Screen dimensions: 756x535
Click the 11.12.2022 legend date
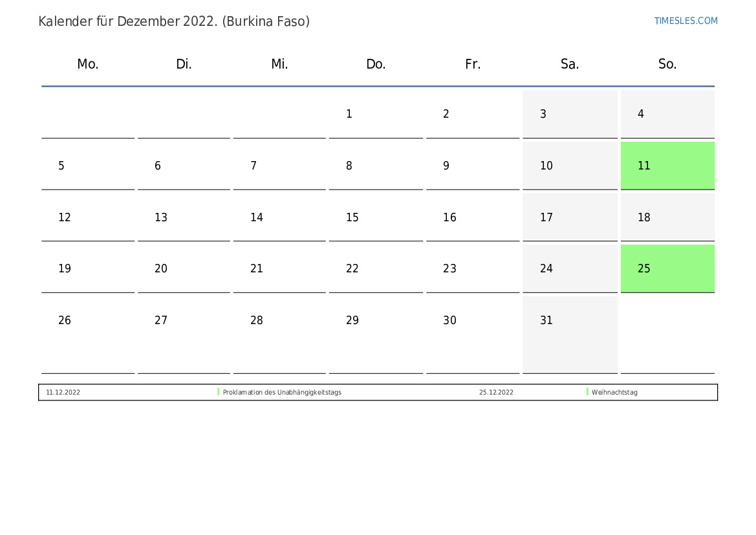pos(63,392)
